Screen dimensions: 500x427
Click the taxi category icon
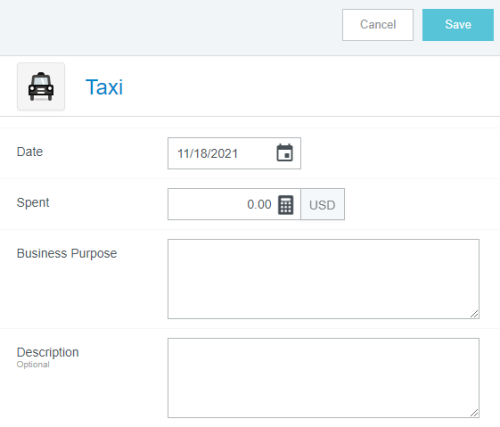[41, 86]
